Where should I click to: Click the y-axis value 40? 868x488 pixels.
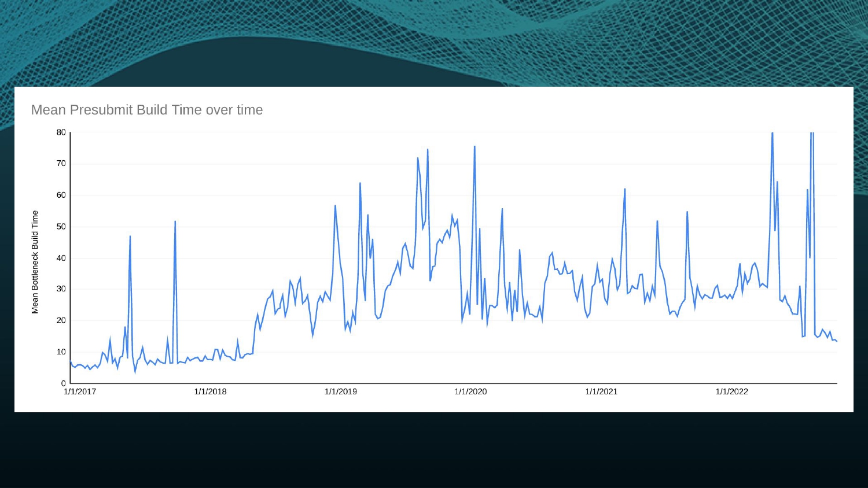tap(61, 258)
